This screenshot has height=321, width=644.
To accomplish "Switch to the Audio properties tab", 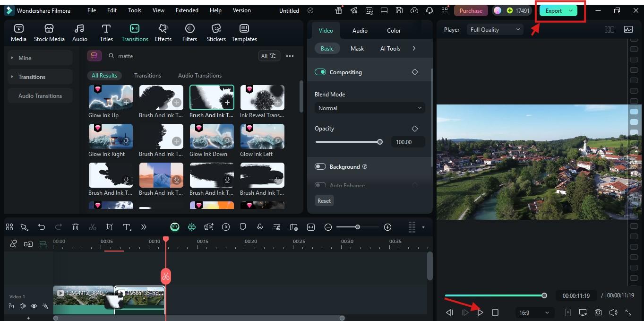I will tap(360, 30).
